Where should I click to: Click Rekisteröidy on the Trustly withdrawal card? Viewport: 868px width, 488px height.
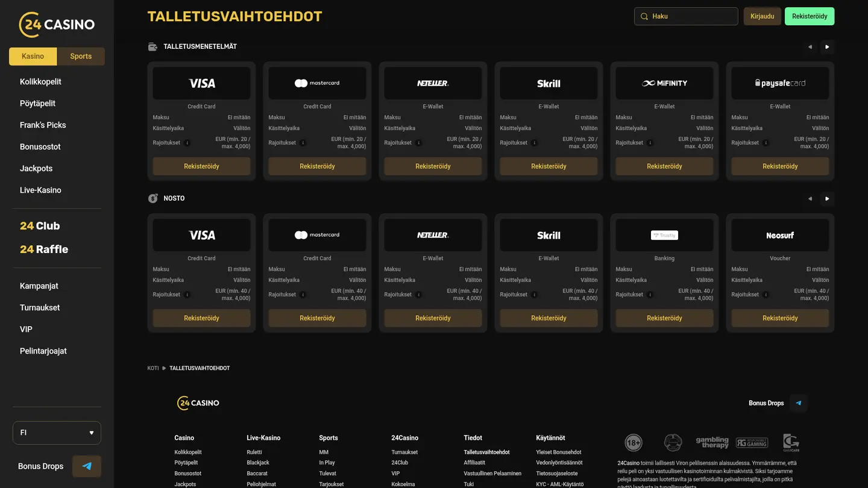pyautogui.click(x=664, y=318)
